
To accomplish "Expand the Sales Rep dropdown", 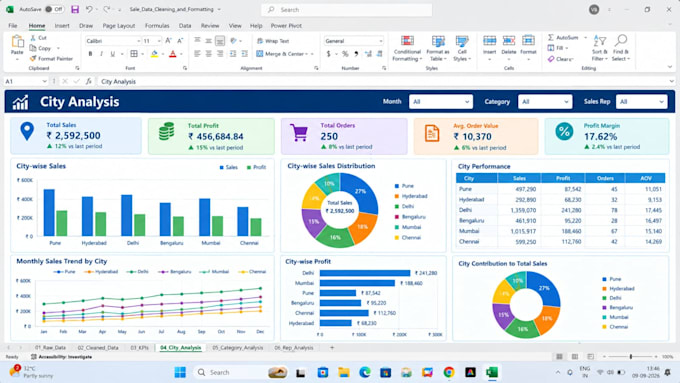I will click(x=641, y=101).
